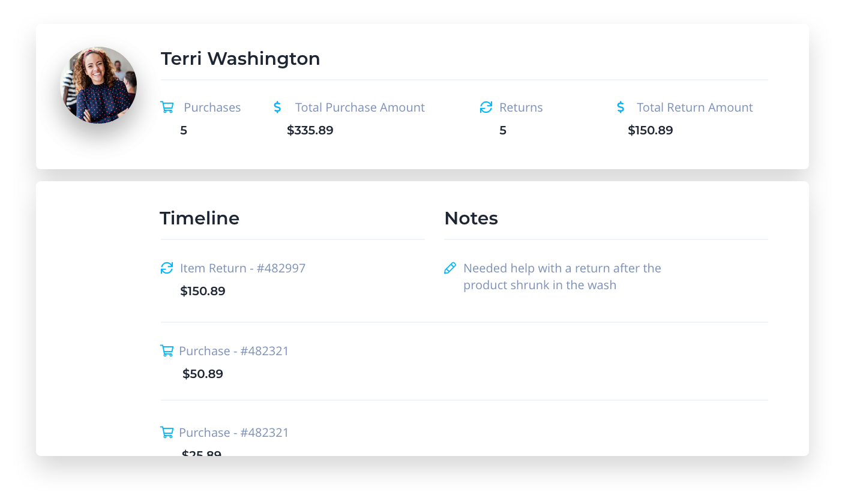The image size is (845, 504).
Task: Click the Purchases shopping cart icon
Action: coord(167,107)
